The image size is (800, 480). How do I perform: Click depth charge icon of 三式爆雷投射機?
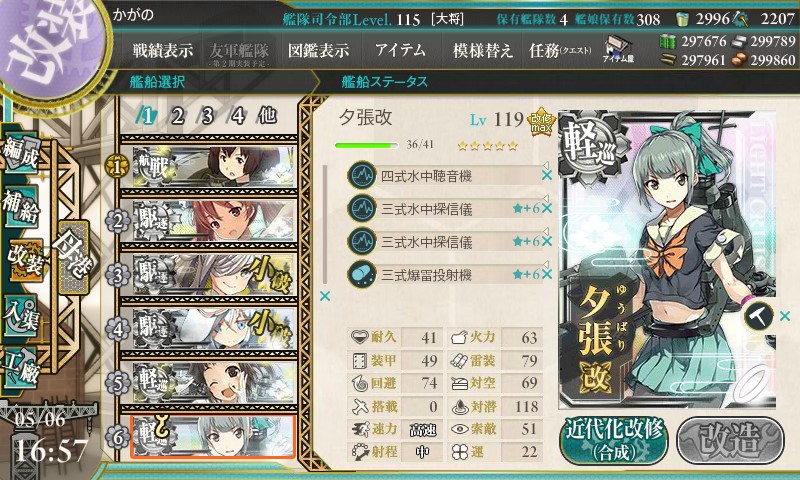click(x=362, y=274)
